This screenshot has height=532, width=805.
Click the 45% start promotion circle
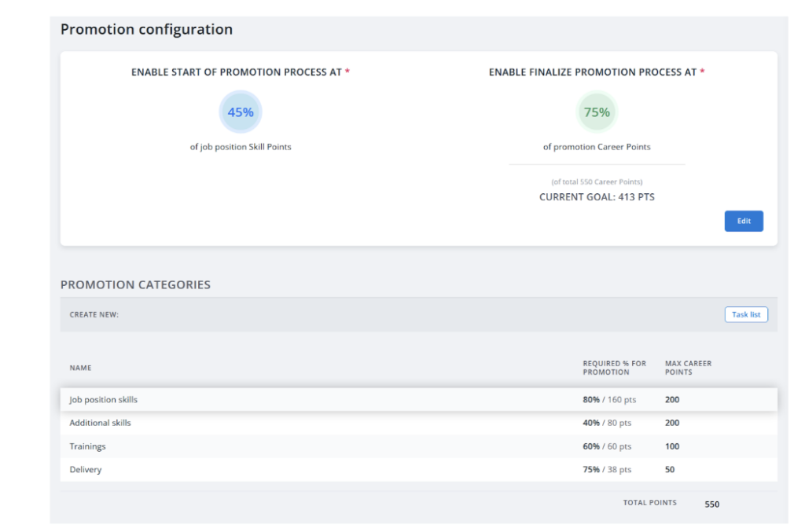tap(241, 112)
